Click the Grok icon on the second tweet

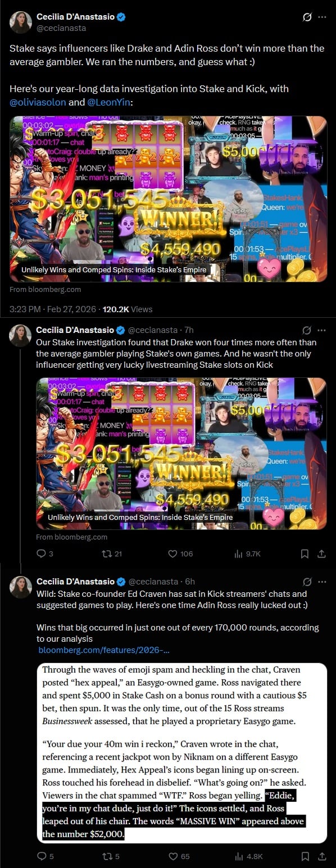coord(307,330)
